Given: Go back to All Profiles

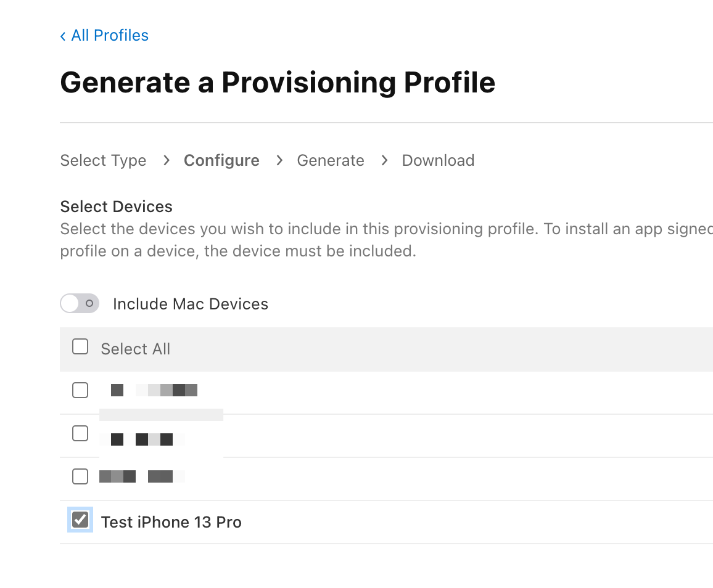Looking at the screenshot, I should [109, 36].
